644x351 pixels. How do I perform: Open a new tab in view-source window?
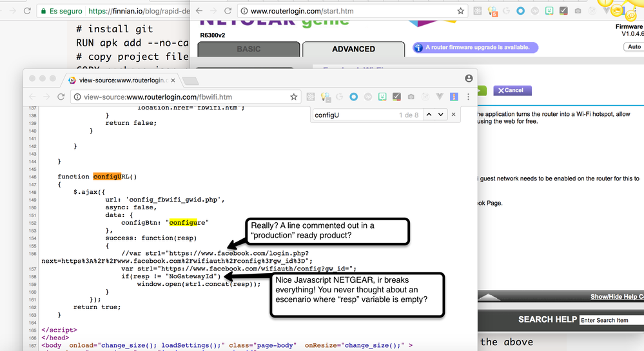(190, 81)
